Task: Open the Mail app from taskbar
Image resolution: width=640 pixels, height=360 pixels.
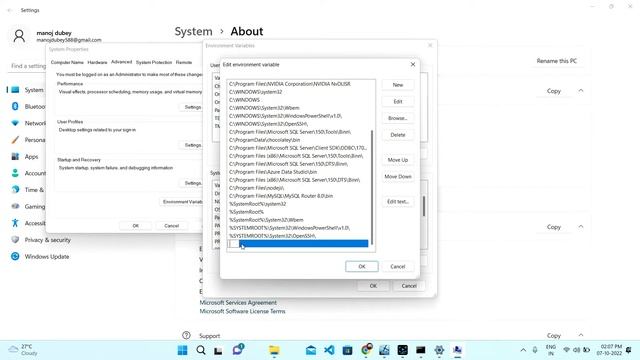Action: coord(311,350)
